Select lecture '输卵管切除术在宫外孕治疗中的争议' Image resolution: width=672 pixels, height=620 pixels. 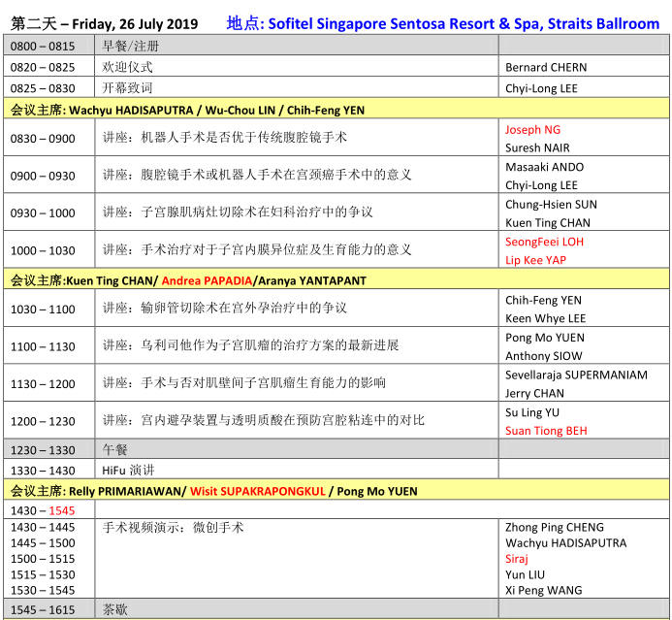(243, 308)
